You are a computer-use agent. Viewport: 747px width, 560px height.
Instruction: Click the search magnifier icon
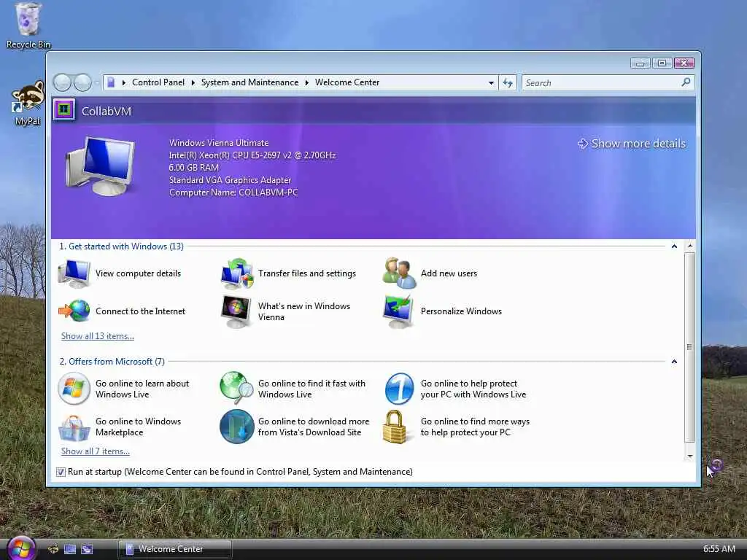686,82
